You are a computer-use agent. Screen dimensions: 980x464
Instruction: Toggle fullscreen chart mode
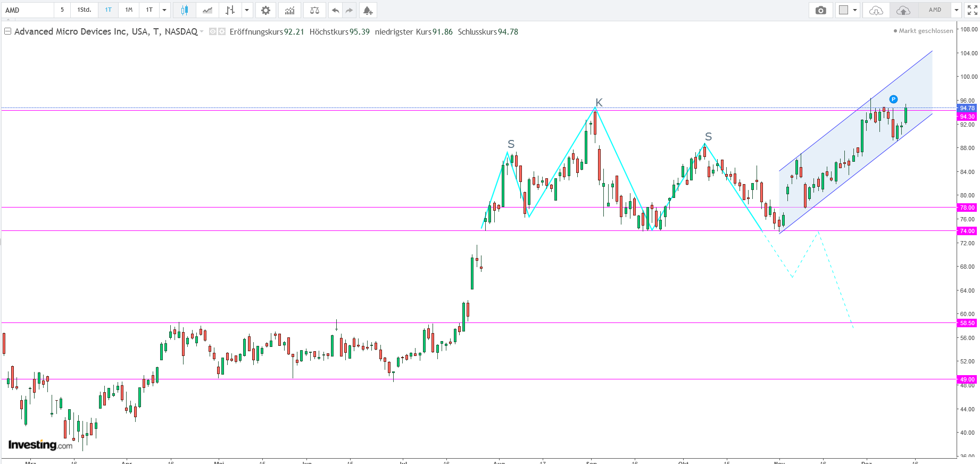click(x=972, y=10)
